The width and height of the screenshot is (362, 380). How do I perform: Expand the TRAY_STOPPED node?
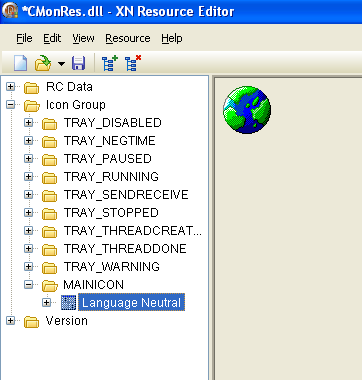(29, 213)
